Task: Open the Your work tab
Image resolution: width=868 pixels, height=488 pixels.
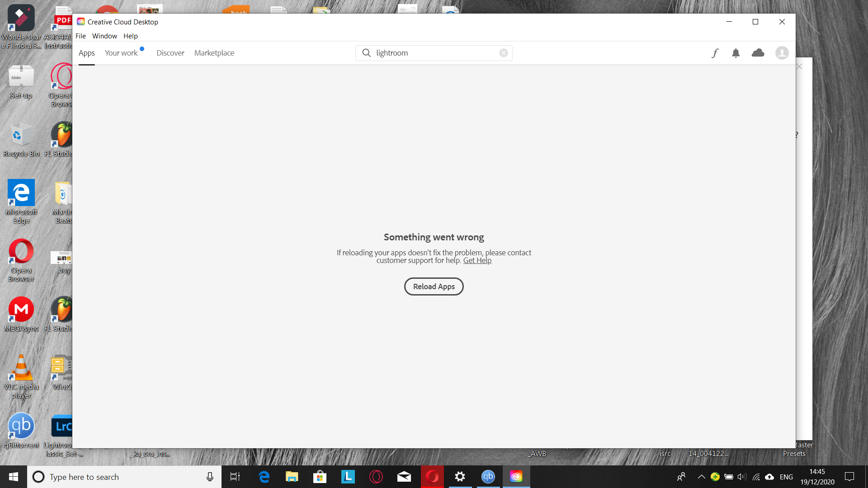Action: 121,53
